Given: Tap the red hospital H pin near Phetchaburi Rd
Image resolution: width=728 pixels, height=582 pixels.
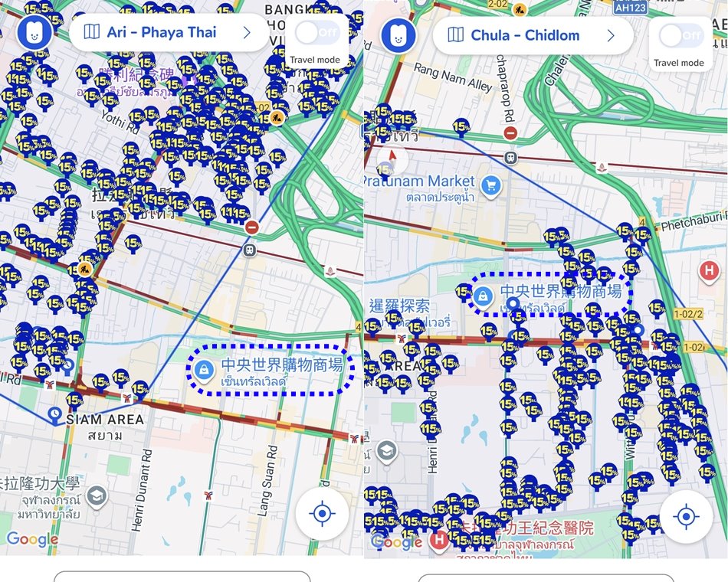Looking at the screenshot, I should [x=709, y=271].
